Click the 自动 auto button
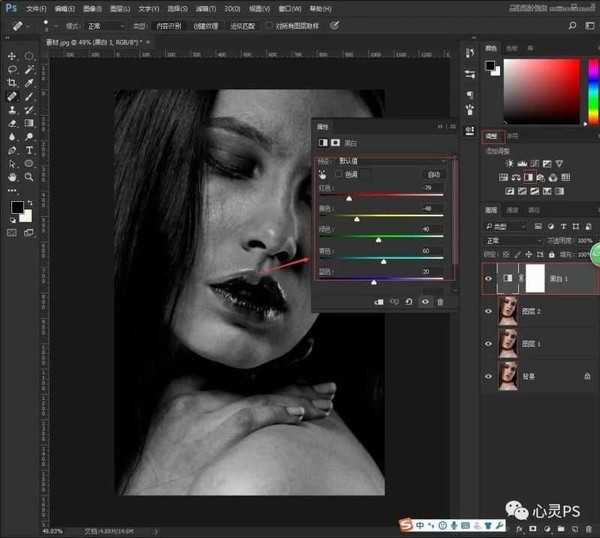 point(434,174)
